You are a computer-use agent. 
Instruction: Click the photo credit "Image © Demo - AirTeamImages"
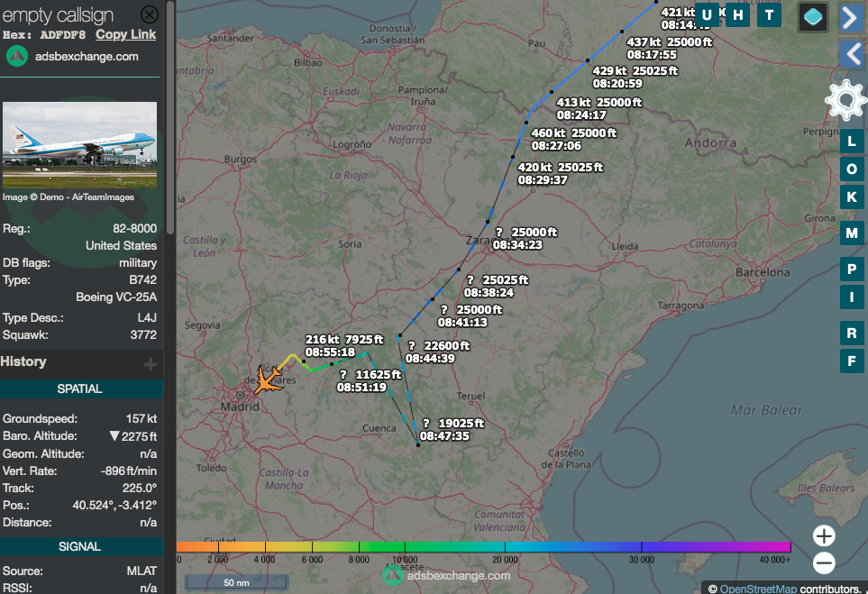coord(69,197)
